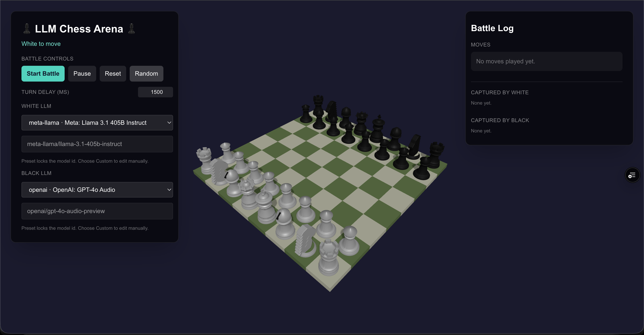Open the floating round menu icon
The height and width of the screenshot is (335, 644).
(632, 175)
